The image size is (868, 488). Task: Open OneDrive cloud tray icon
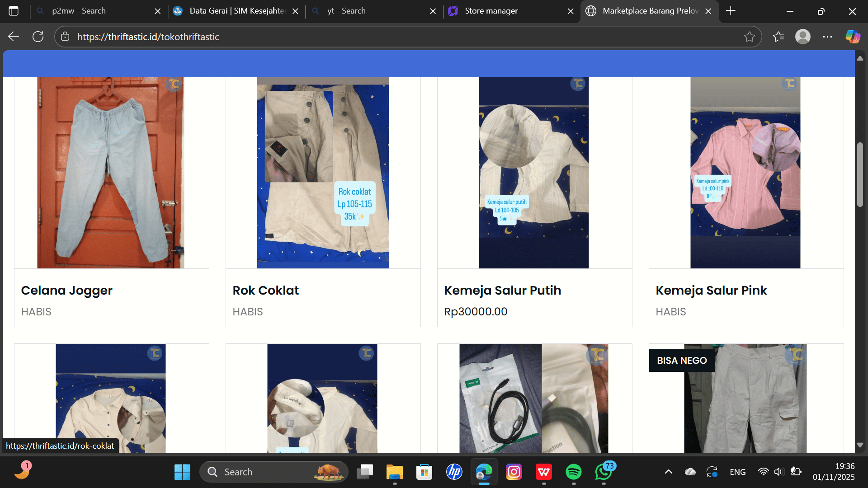pos(690,472)
